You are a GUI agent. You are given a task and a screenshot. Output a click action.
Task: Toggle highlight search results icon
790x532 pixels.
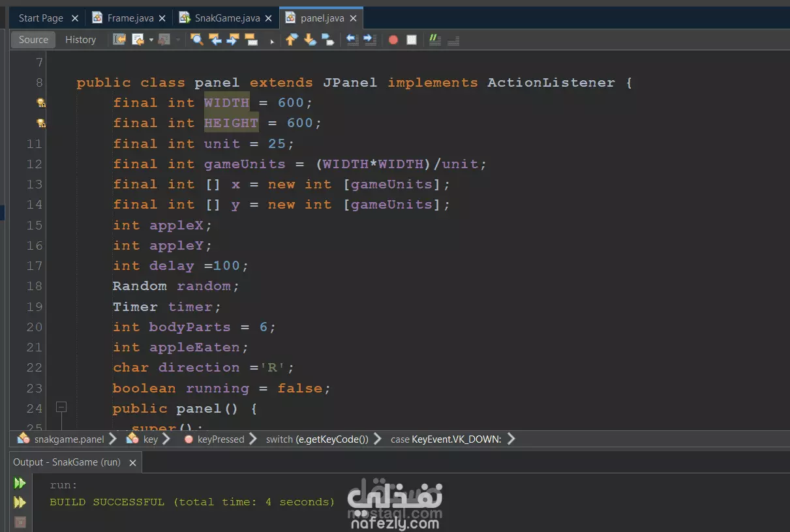click(251, 40)
